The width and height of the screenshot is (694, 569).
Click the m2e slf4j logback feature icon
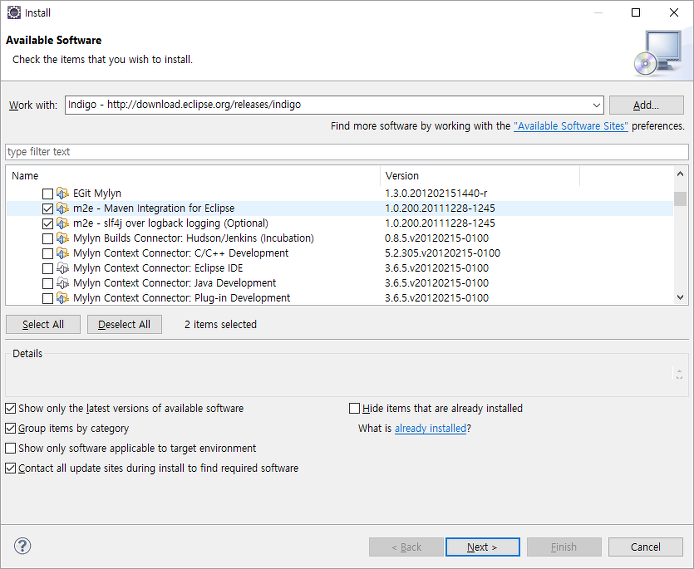(x=62, y=223)
